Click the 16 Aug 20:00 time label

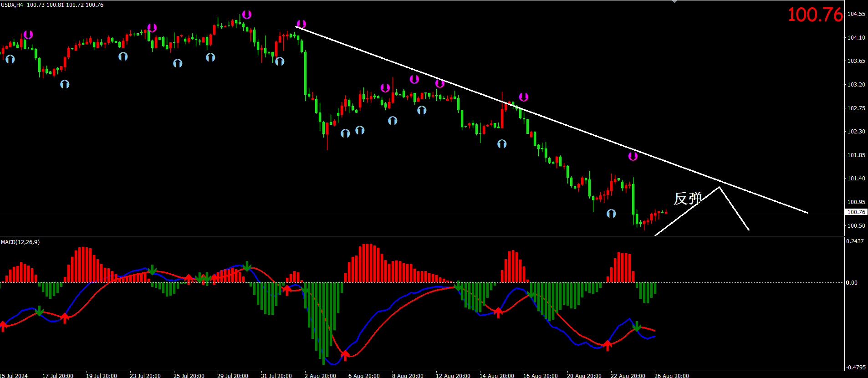(x=541, y=376)
